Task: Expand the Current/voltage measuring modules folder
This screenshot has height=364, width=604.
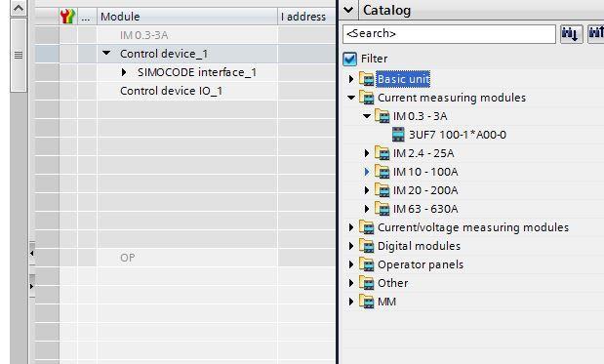Action: coord(351,227)
